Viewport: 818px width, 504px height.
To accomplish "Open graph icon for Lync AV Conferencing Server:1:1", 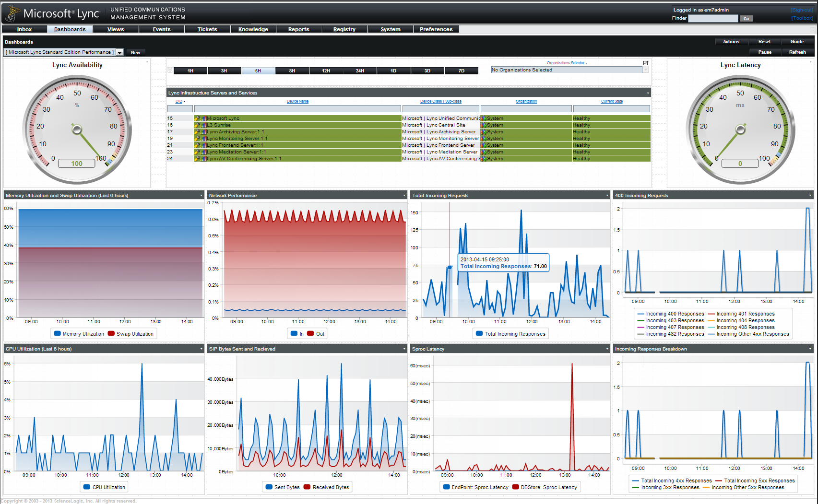I will click(x=203, y=158).
